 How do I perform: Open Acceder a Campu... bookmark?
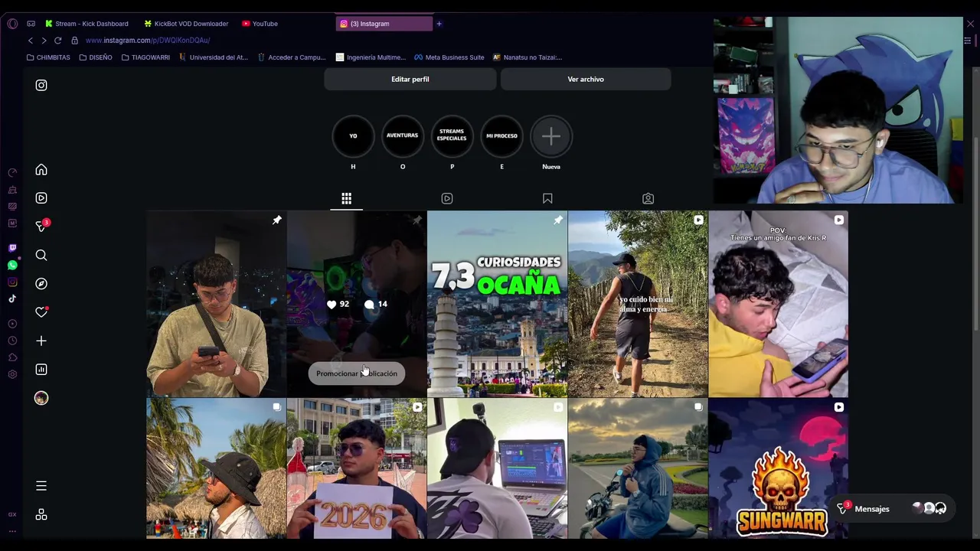pos(292,57)
